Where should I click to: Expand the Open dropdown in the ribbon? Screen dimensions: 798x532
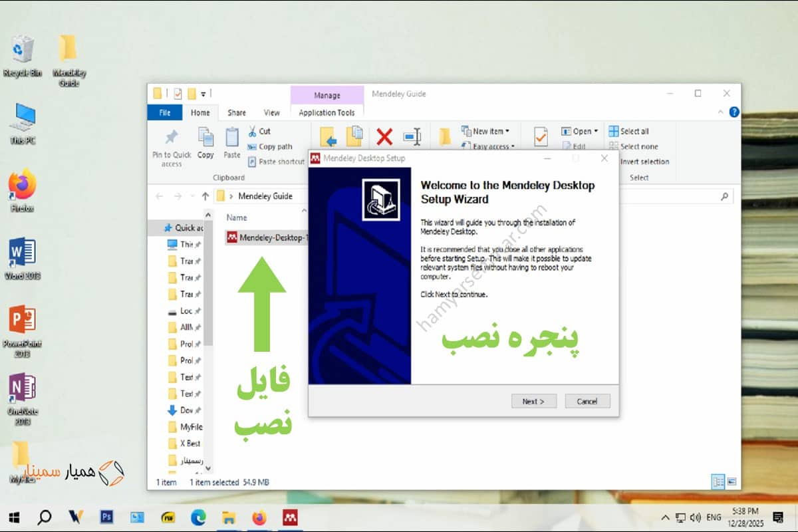[x=580, y=131]
